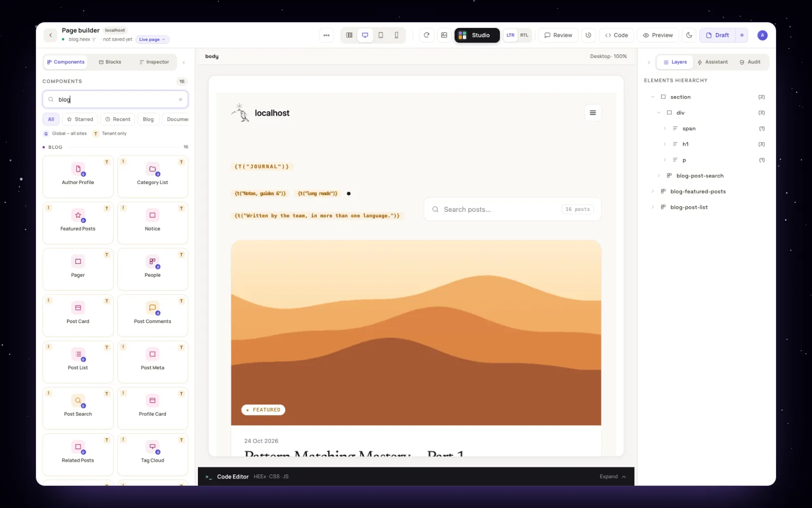Open the version history clock icon

tap(588, 35)
